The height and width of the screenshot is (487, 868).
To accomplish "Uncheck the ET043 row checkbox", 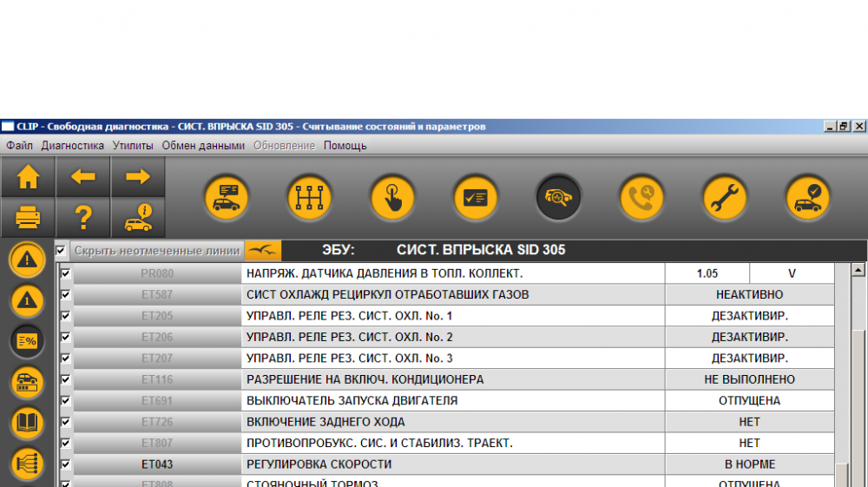I will [x=65, y=464].
